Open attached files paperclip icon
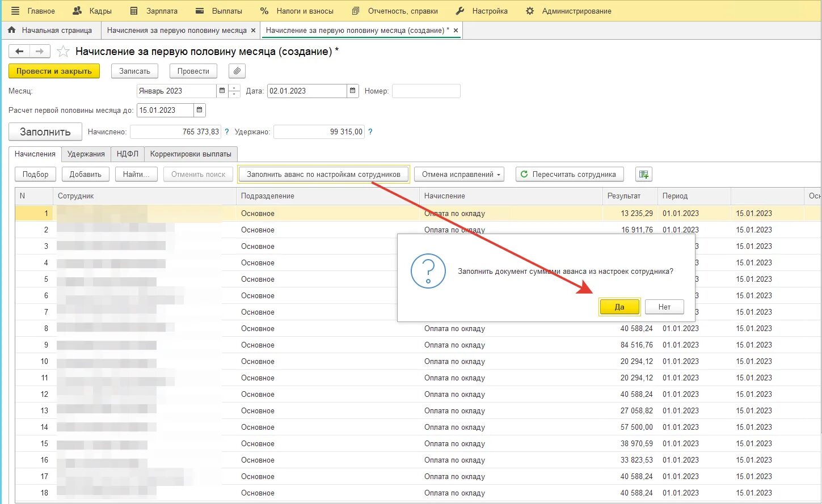The height and width of the screenshot is (504, 822). tap(237, 71)
